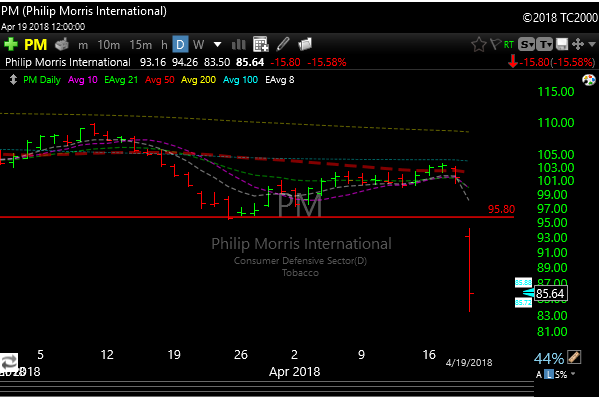Switch to the 10m timeframe

click(x=109, y=45)
